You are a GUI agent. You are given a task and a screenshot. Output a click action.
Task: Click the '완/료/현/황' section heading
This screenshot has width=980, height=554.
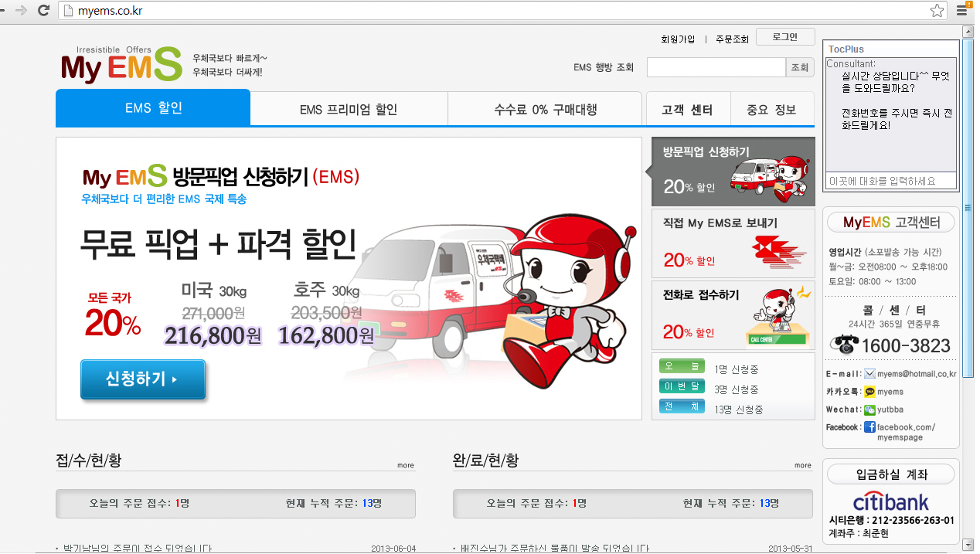point(486,461)
